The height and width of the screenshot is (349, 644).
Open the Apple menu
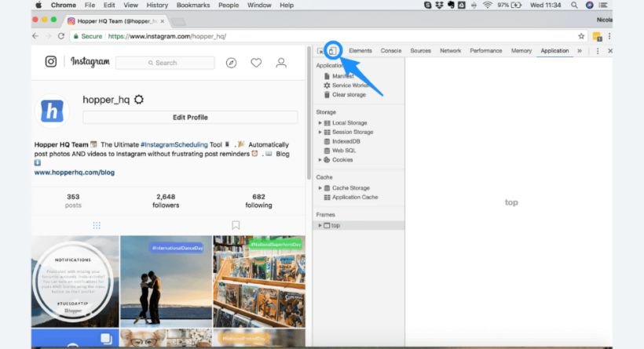pyautogui.click(x=38, y=5)
